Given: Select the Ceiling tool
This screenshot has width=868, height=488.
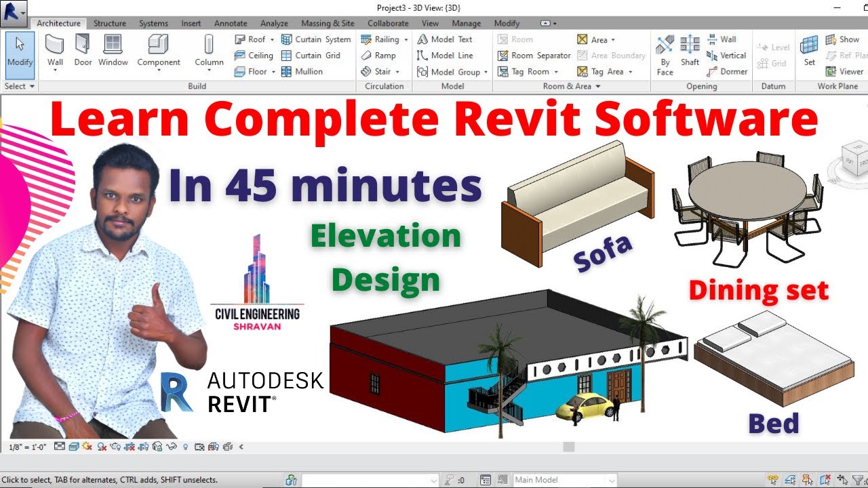Looking at the screenshot, I should coord(254,56).
